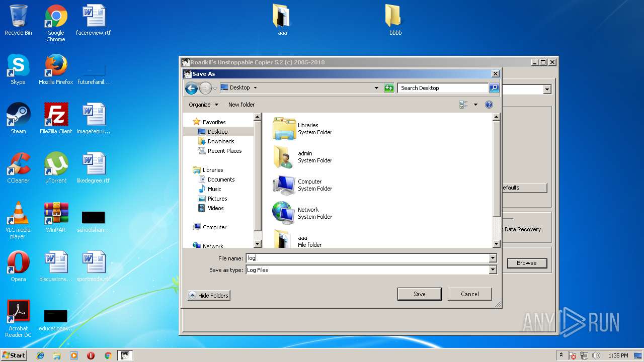The image size is (644, 362).
Task: Open WinRAR desktop shortcut
Action: pyautogui.click(x=56, y=217)
